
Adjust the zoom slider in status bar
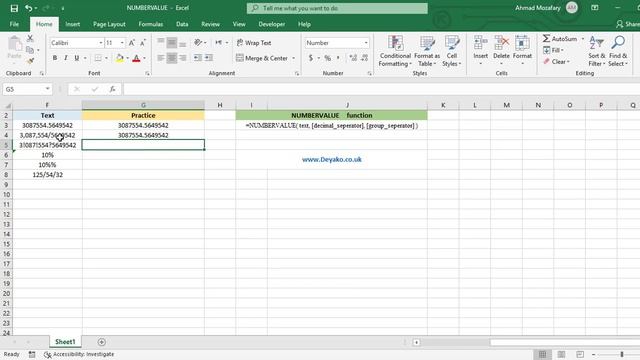coord(622,354)
